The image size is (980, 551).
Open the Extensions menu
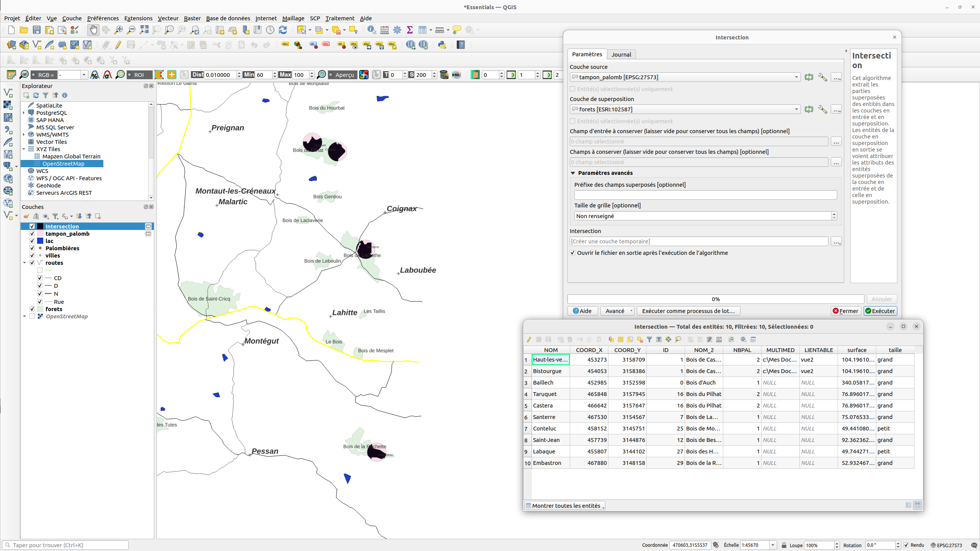(138, 18)
